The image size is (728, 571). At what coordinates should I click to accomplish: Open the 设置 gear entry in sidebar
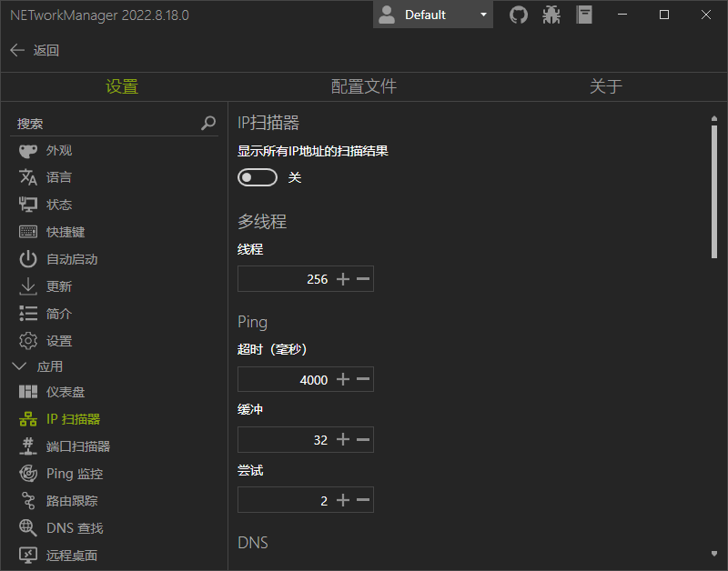pyautogui.click(x=45, y=341)
